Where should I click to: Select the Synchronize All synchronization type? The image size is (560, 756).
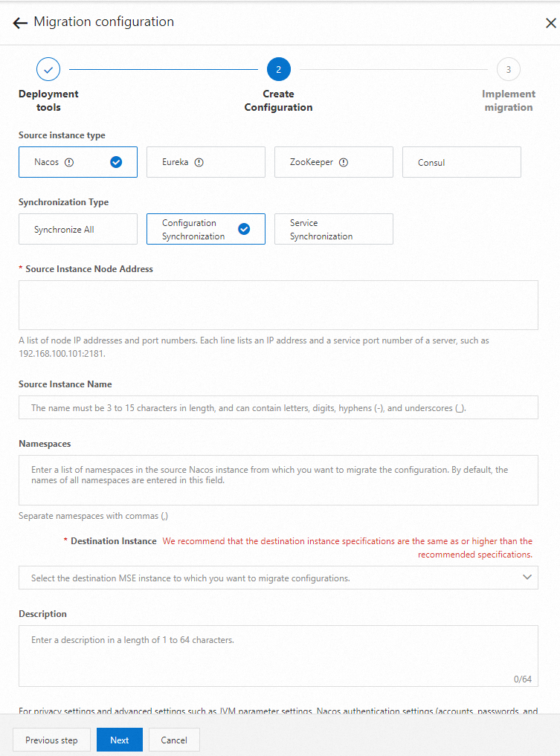pyautogui.click(x=77, y=229)
